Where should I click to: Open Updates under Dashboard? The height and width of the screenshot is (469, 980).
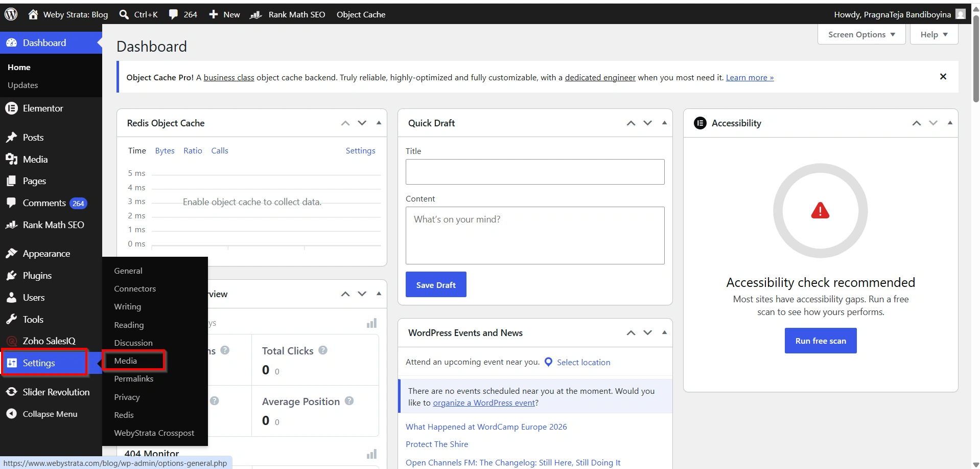tap(23, 85)
